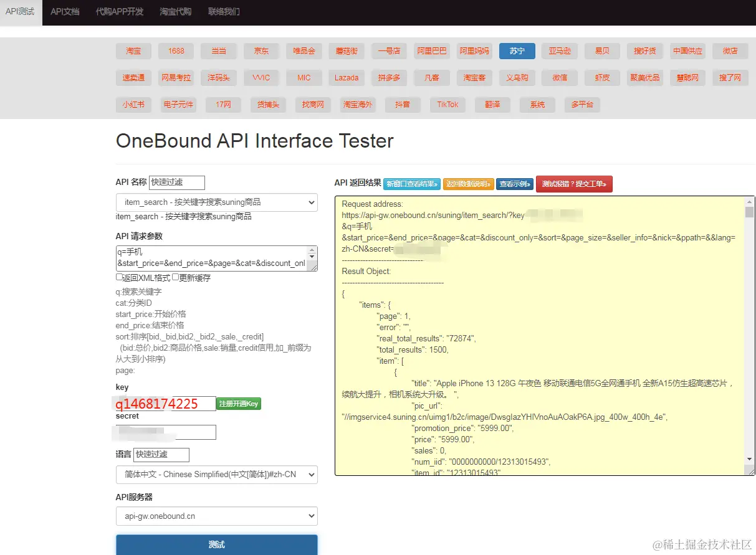Select the VVIC platform button
Screen dimensions: 756x555
point(261,78)
